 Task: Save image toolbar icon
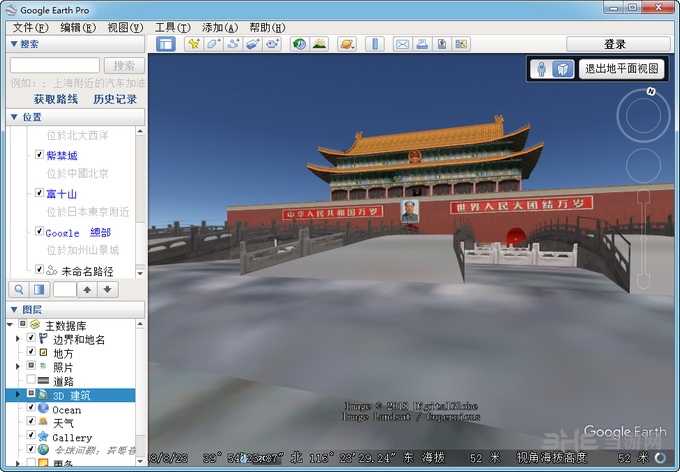[x=442, y=44]
